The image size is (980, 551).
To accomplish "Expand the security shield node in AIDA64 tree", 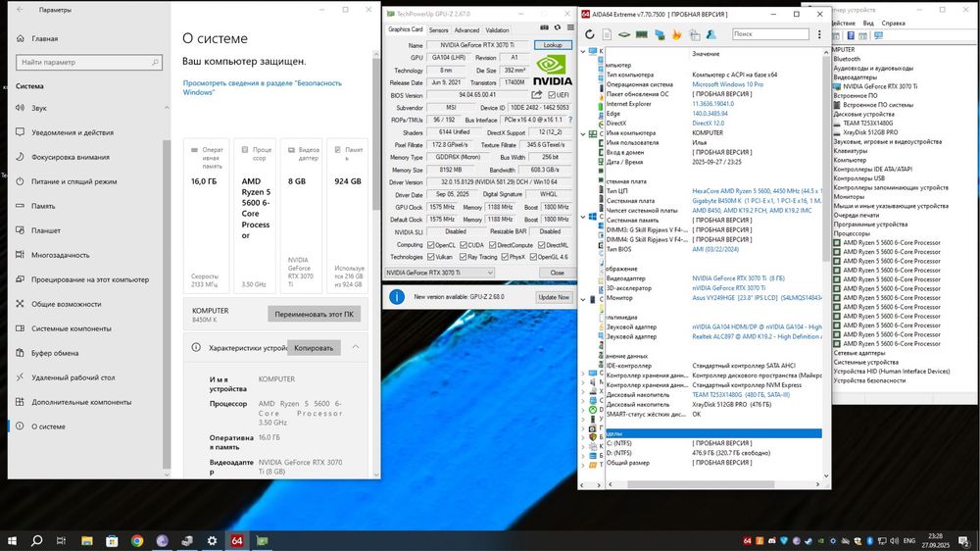I will click(x=583, y=437).
